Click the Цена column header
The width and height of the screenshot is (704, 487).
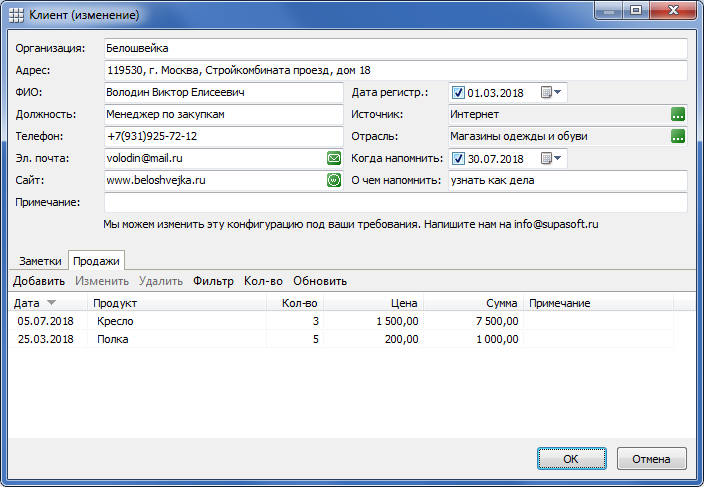373,303
